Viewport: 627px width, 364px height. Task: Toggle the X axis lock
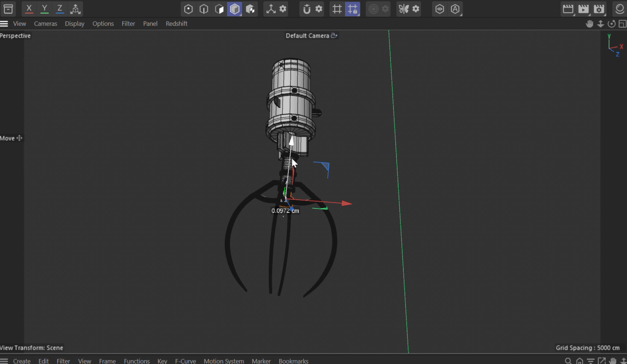point(29,9)
